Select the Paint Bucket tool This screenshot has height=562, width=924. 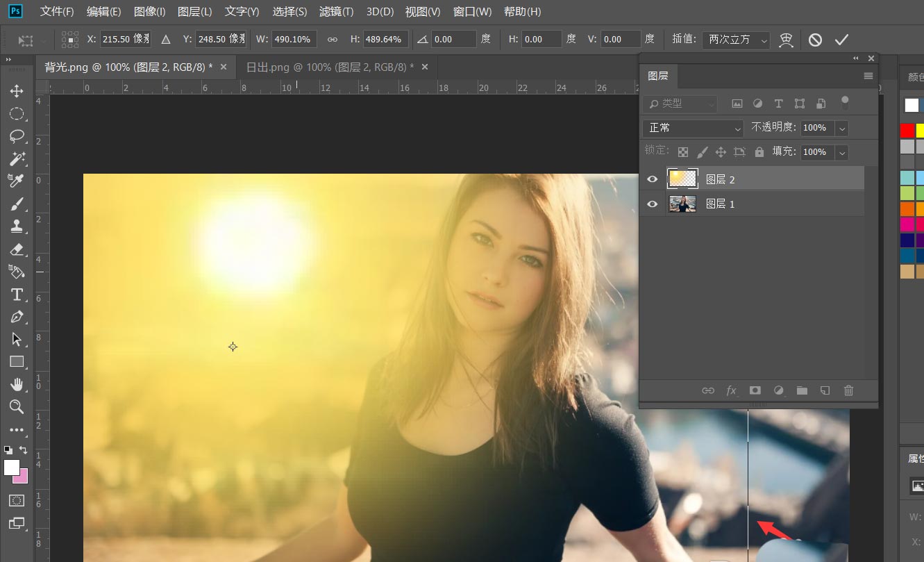pyautogui.click(x=17, y=272)
